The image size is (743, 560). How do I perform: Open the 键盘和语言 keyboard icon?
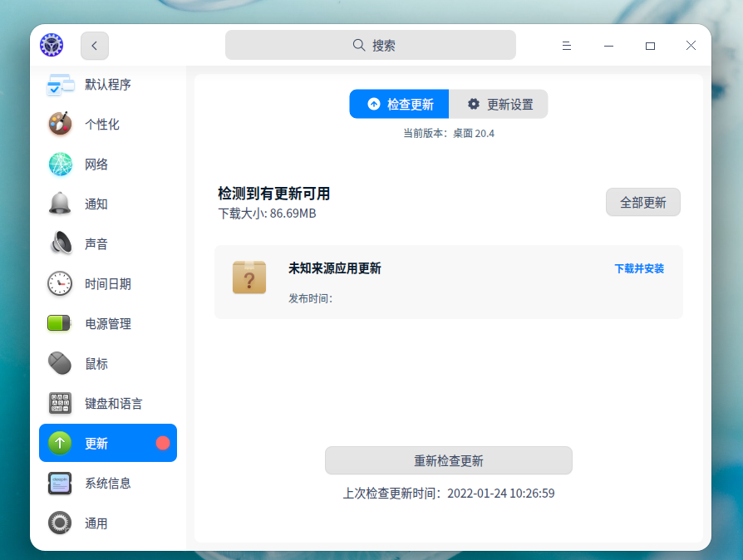(60, 403)
